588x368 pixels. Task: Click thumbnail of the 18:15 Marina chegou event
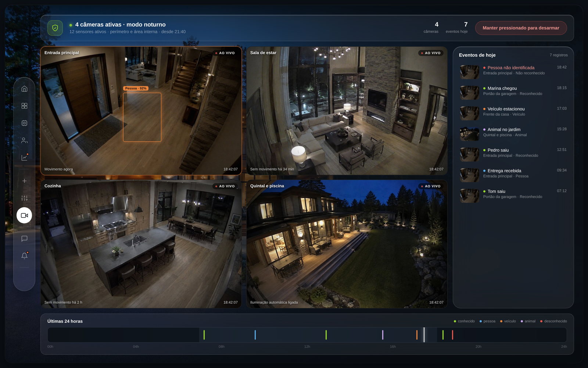point(470,93)
